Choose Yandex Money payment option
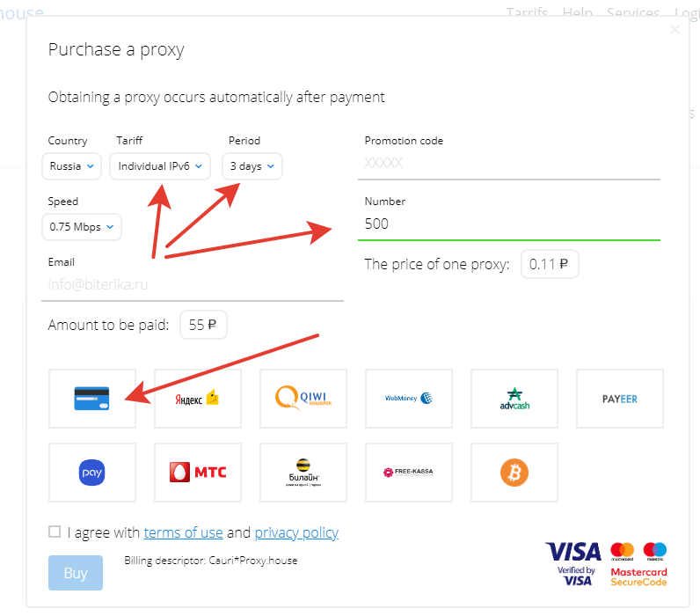Viewport: 700px width, 616px height. click(198, 399)
